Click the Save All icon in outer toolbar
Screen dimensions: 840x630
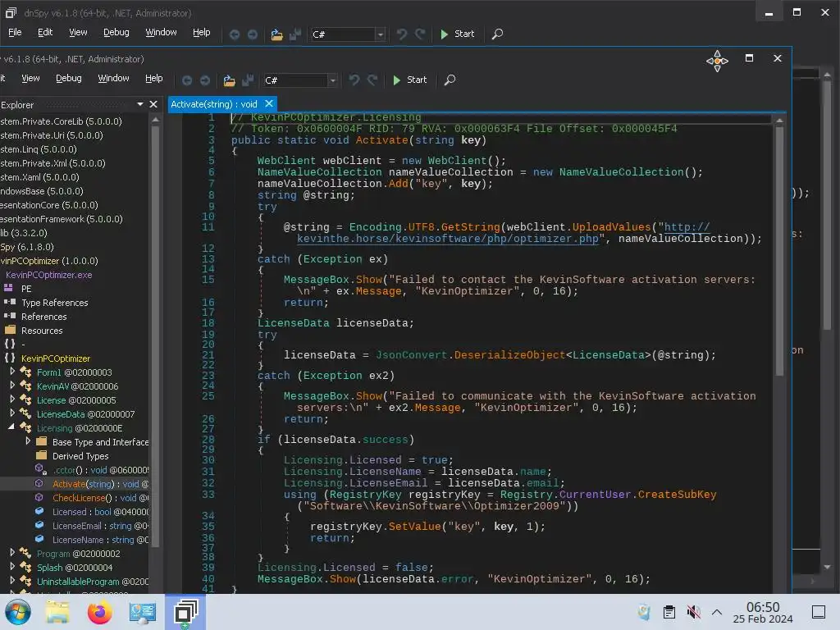[x=294, y=34]
